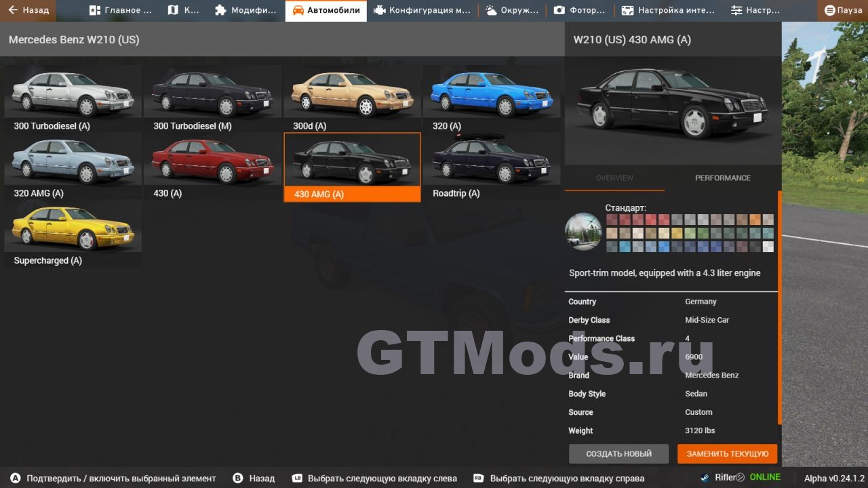Click the Mercedes Benz W210 (US) heading

(74, 40)
